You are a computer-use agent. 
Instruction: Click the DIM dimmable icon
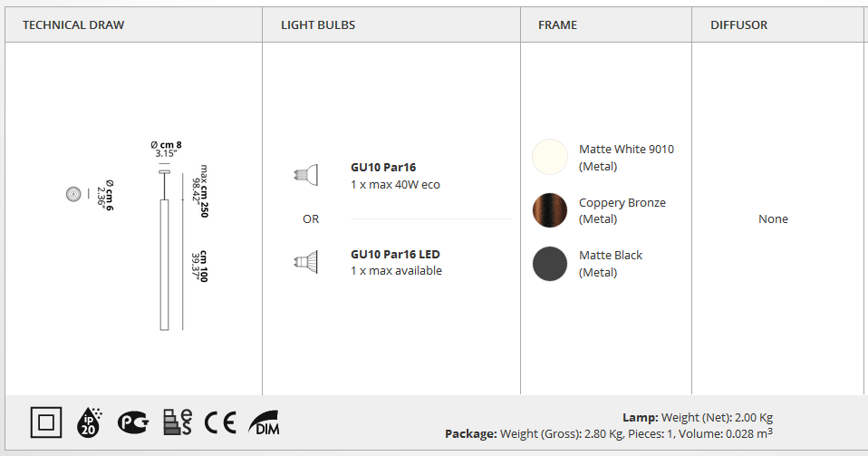pos(264,422)
